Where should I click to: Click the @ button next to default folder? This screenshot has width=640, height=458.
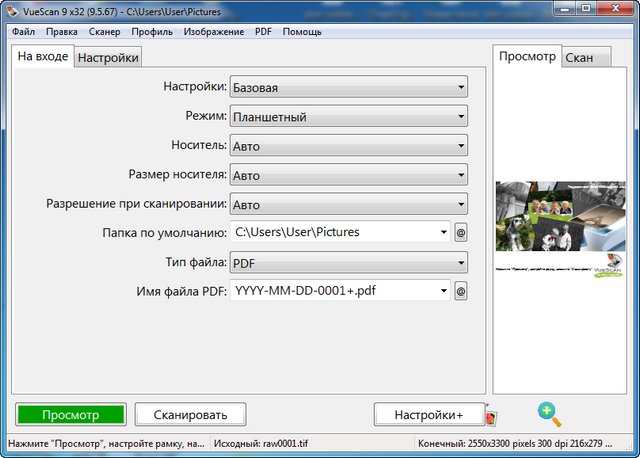(461, 232)
